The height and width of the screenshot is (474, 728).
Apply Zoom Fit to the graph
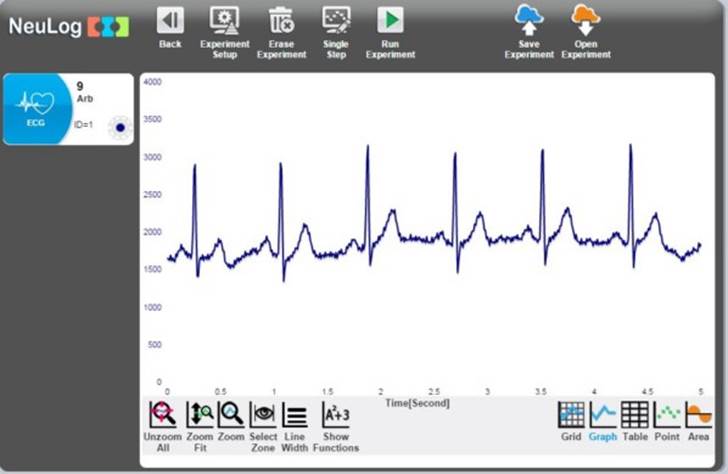click(x=200, y=415)
